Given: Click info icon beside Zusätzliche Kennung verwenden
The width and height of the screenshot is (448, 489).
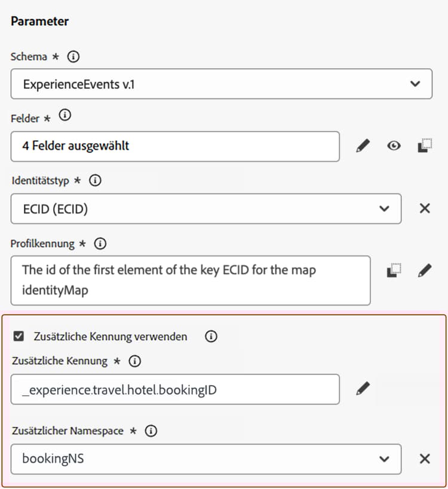Looking at the screenshot, I should [x=210, y=336].
